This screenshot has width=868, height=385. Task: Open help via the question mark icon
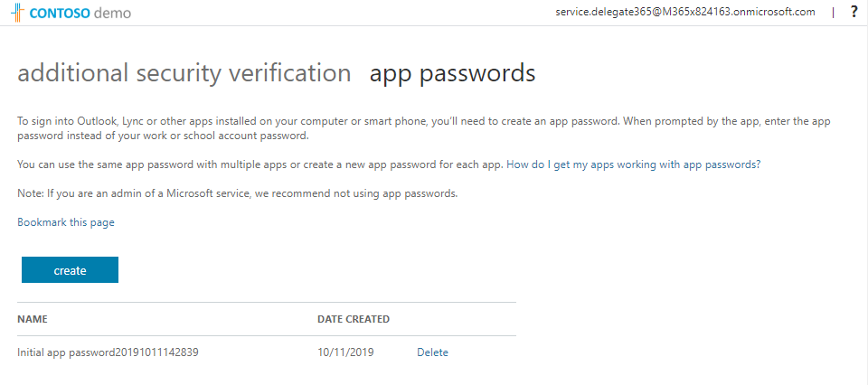point(854,12)
